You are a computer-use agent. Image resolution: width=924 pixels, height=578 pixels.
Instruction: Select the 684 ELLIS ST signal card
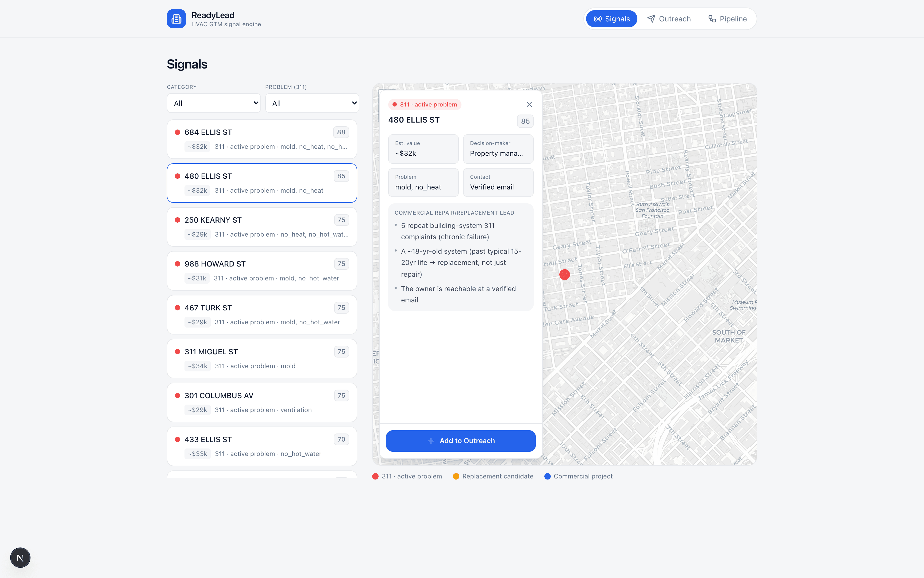click(262, 139)
